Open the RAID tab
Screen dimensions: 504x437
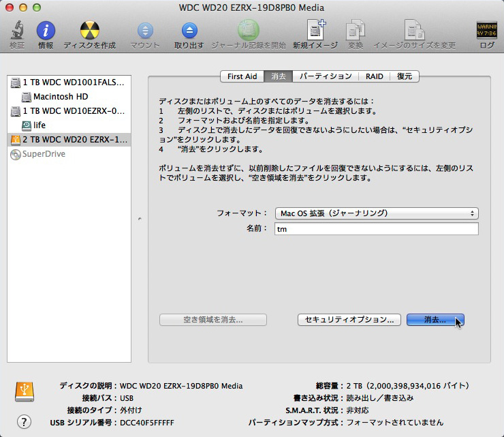[374, 76]
